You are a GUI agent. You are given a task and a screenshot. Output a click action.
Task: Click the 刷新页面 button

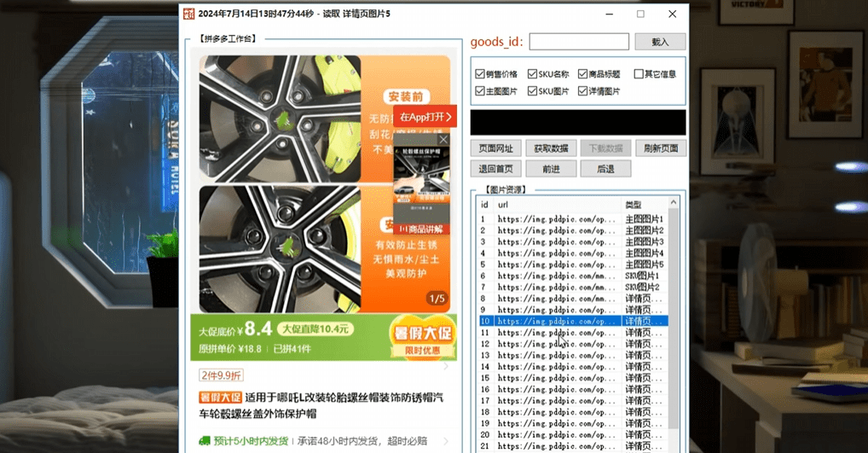pos(661,148)
